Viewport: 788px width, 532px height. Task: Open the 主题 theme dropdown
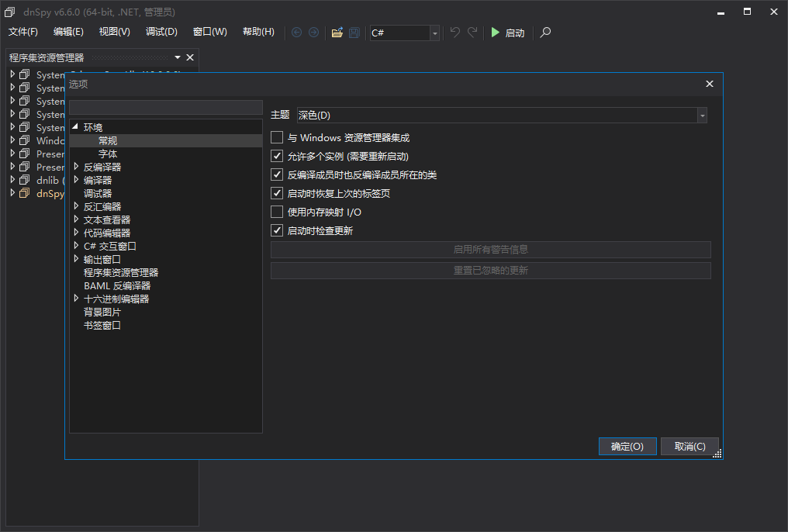click(702, 115)
